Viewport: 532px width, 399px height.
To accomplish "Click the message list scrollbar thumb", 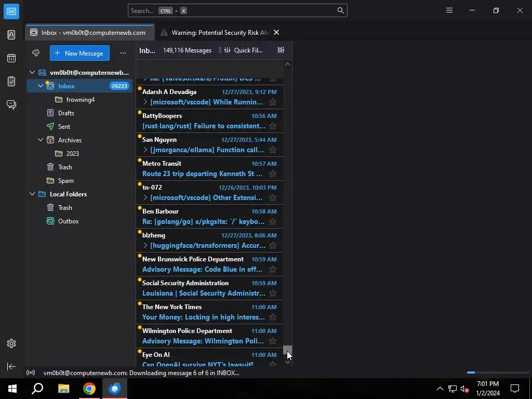I will coord(287,350).
